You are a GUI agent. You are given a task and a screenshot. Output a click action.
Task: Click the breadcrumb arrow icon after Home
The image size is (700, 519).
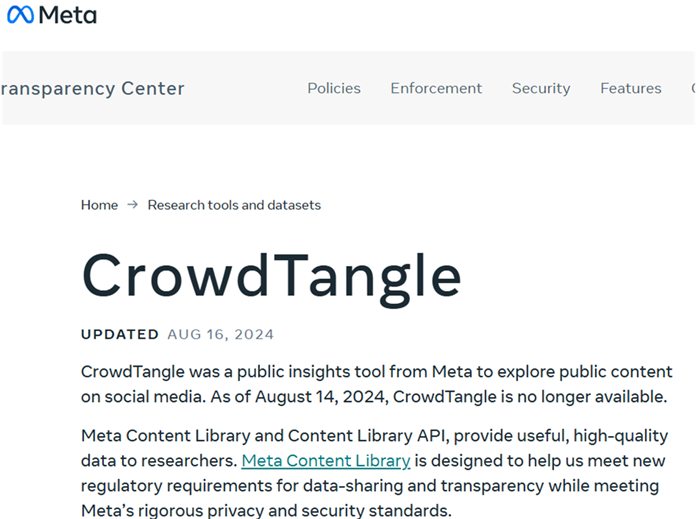click(133, 204)
